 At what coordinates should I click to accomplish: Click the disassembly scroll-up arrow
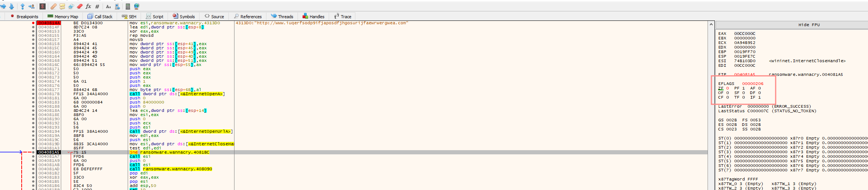point(711,24)
